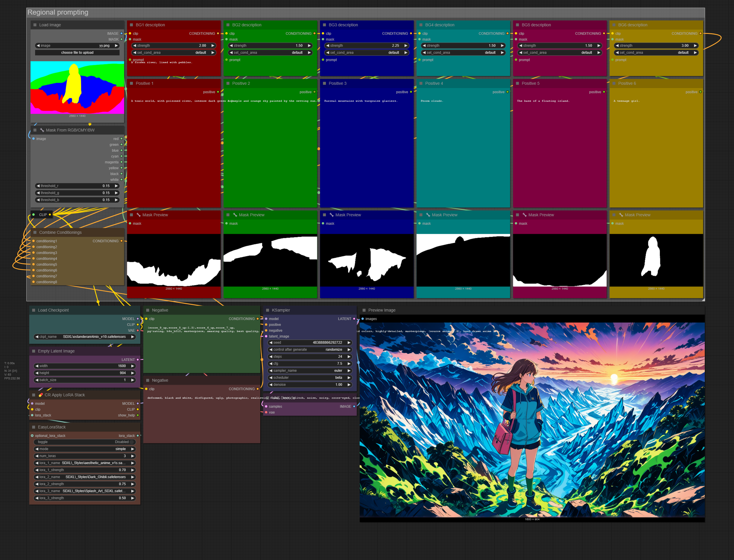Click crayon icon on CR Apply LoRA Stack
The width and height of the screenshot is (734, 560).
coord(41,395)
